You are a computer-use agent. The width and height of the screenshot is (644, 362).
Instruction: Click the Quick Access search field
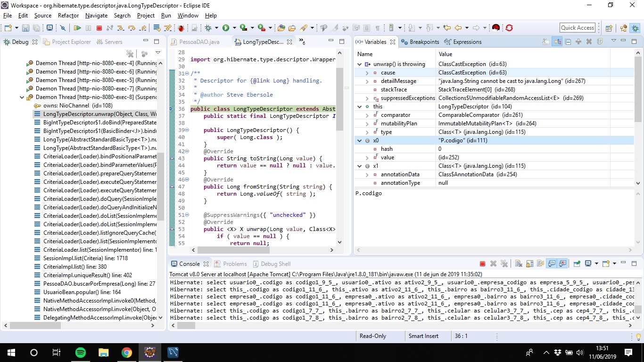click(578, 28)
